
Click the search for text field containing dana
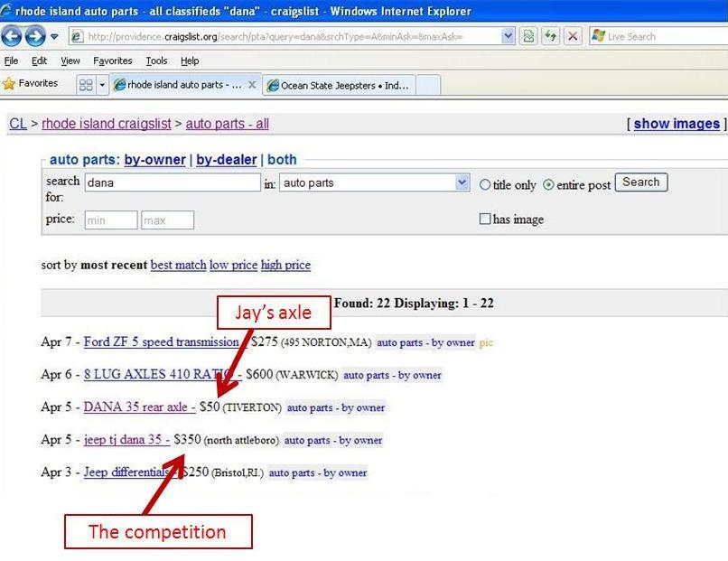(173, 182)
